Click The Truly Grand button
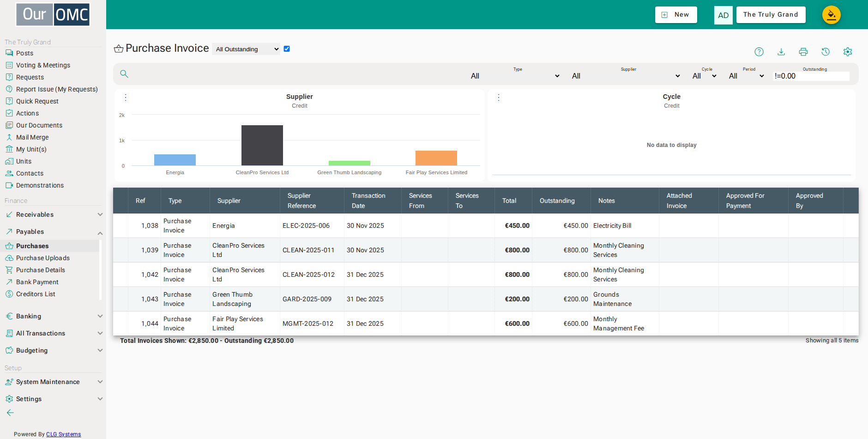Image resolution: width=868 pixels, height=439 pixels. pyautogui.click(x=771, y=15)
